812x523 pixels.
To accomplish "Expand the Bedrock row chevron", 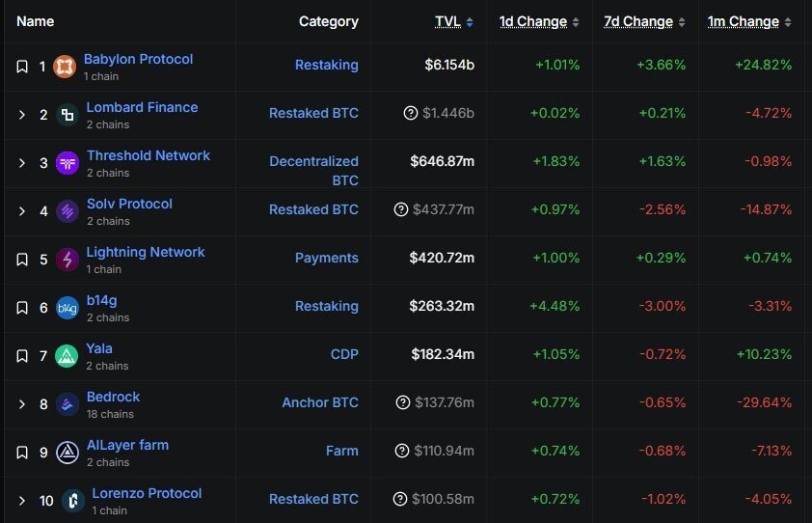I will click(x=22, y=404).
